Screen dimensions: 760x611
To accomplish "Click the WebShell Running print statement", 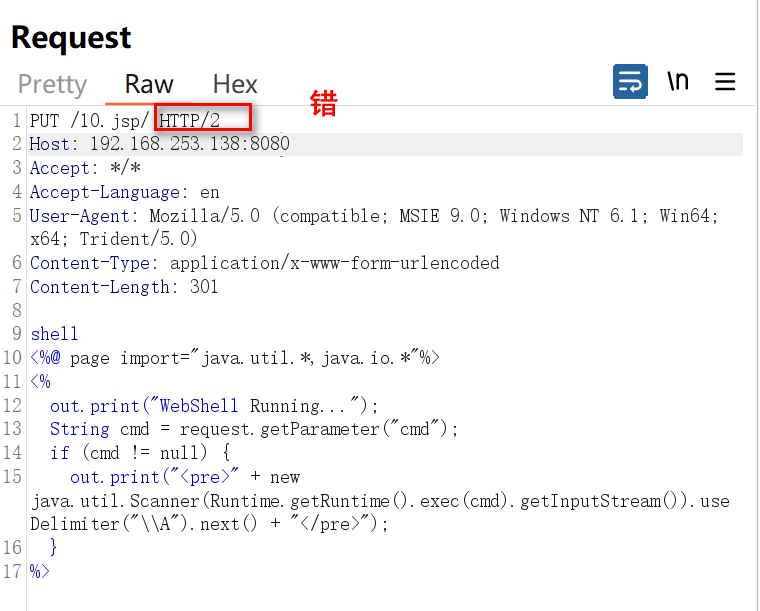I will click(x=214, y=406).
